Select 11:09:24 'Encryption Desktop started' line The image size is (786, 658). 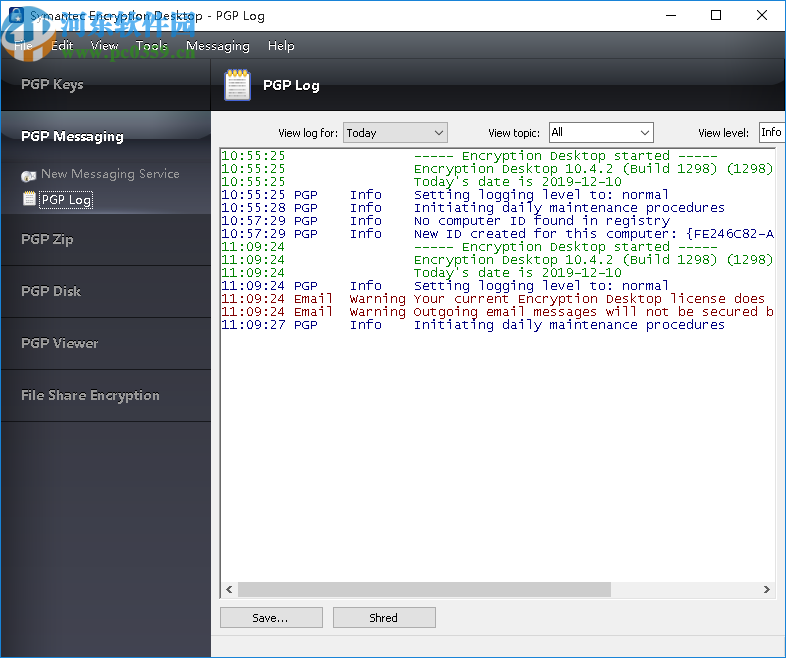point(498,247)
